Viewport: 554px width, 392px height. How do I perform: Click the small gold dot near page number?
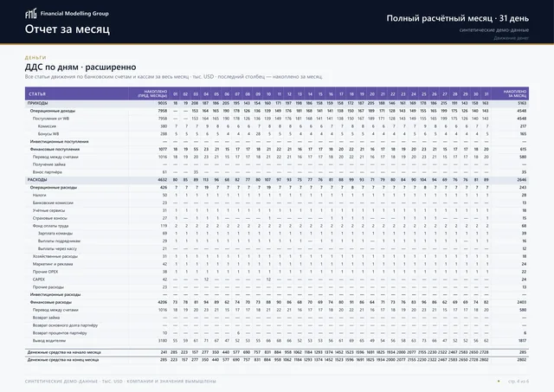[499, 381]
